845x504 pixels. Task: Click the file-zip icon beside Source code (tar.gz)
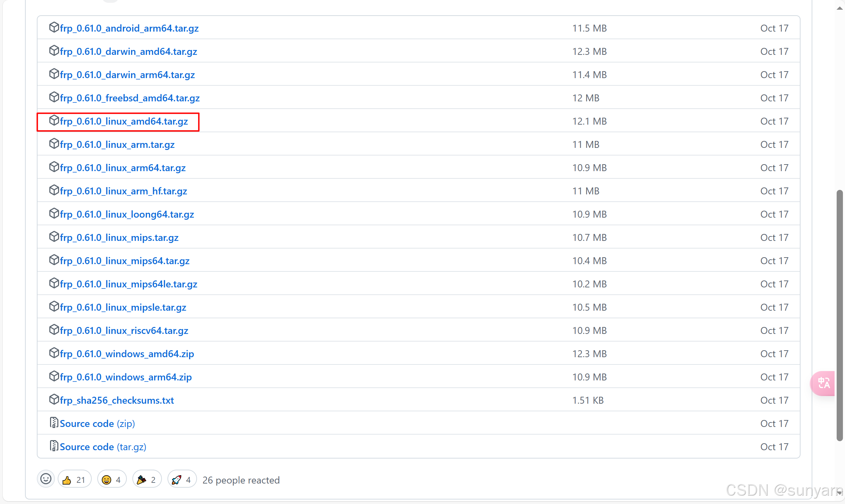(54, 446)
